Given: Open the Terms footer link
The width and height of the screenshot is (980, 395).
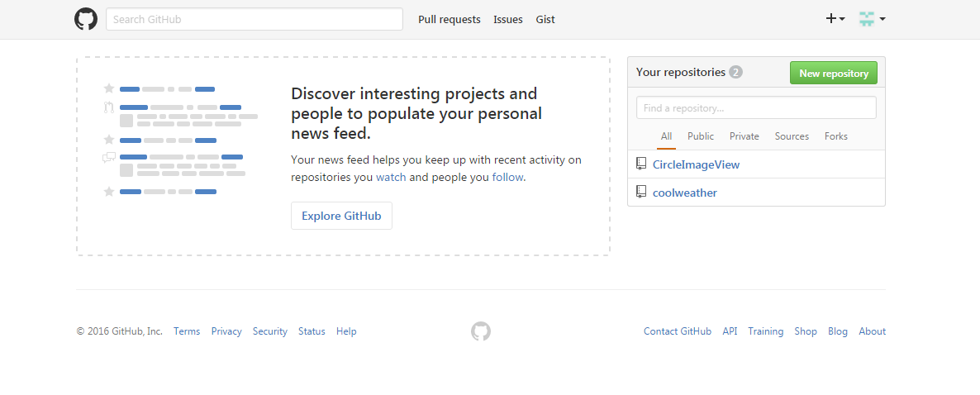Looking at the screenshot, I should pyautogui.click(x=187, y=331).
